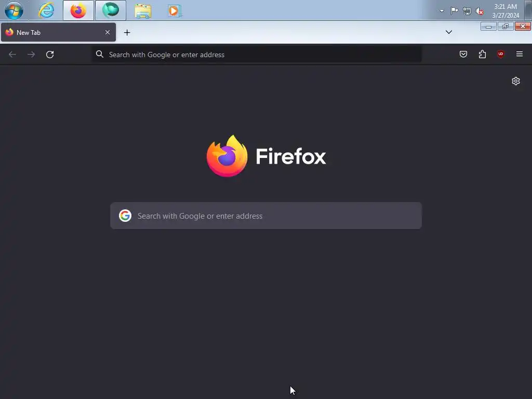Close the New Tab tab
532x399 pixels.
point(108,32)
